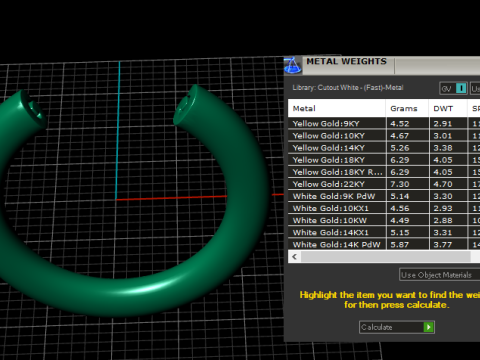The height and width of the screenshot is (360, 480).
Task: Select the Yellow Gold:10KY row
Action: coord(384,136)
